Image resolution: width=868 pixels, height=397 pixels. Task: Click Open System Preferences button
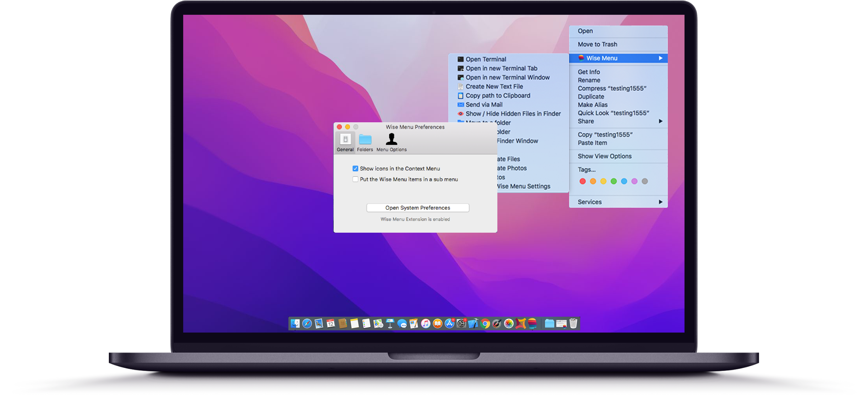point(417,208)
